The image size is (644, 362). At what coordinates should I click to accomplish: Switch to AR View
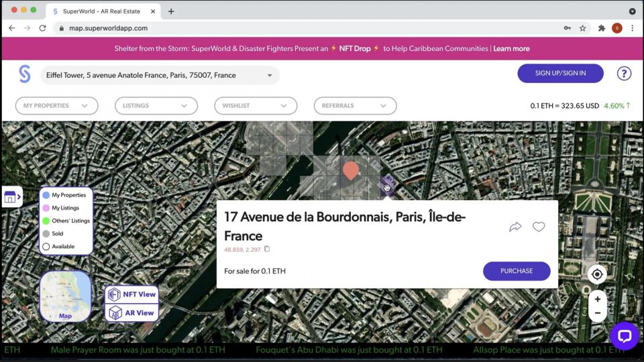pyautogui.click(x=132, y=313)
